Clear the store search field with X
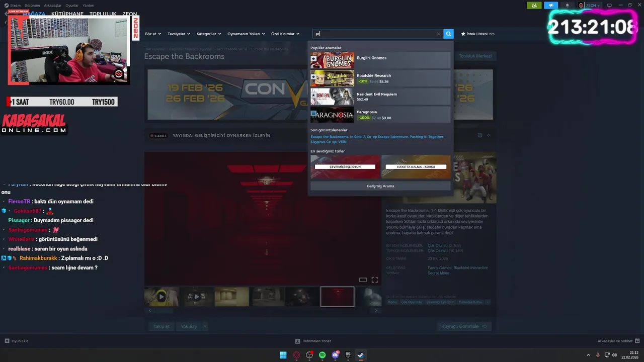The height and width of the screenshot is (362, 644). pyautogui.click(x=438, y=34)
